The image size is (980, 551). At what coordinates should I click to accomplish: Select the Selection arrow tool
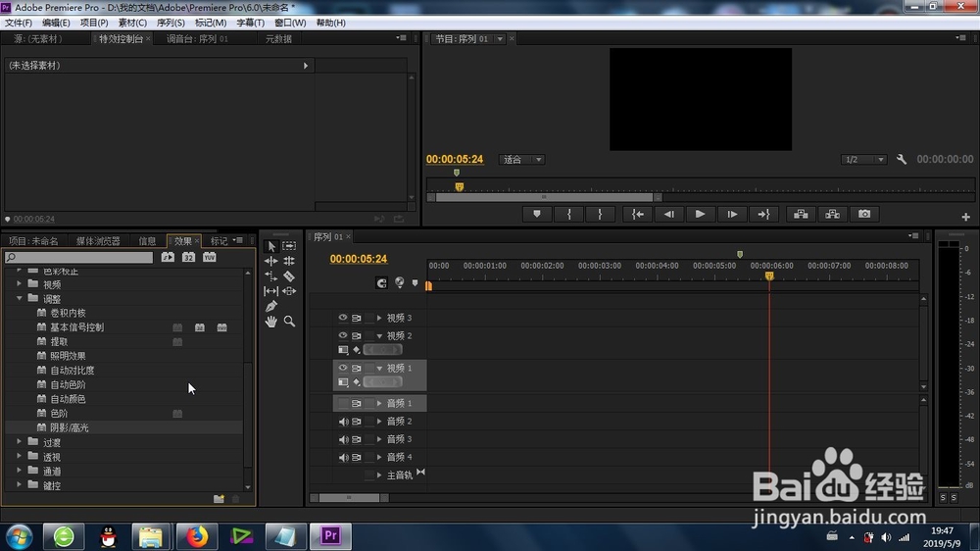tap(271, 246)
